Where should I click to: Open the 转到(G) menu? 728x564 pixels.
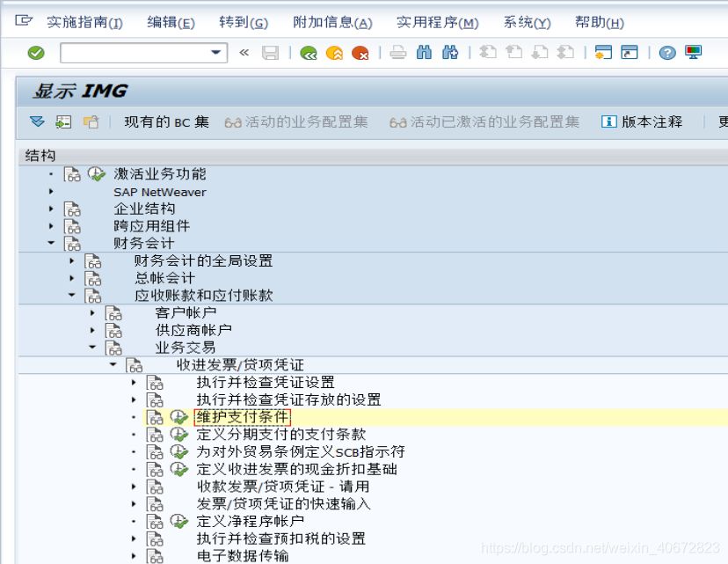(244, 22)
